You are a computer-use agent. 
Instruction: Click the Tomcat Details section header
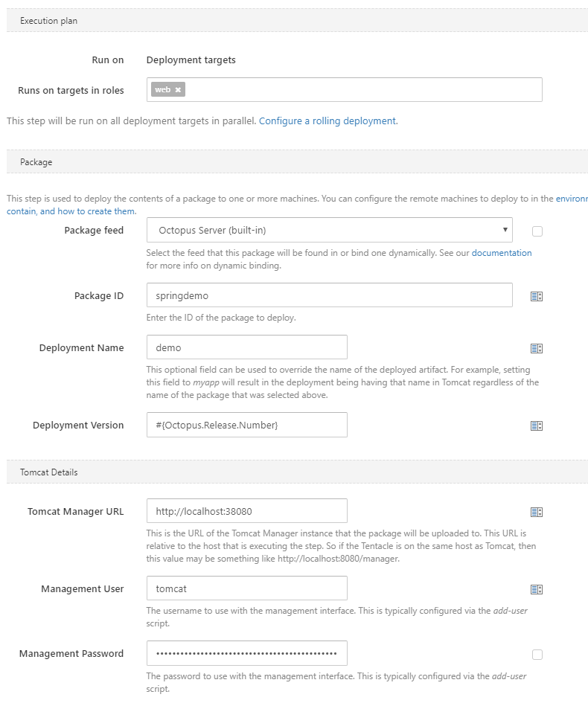click(x=49, y=472)
